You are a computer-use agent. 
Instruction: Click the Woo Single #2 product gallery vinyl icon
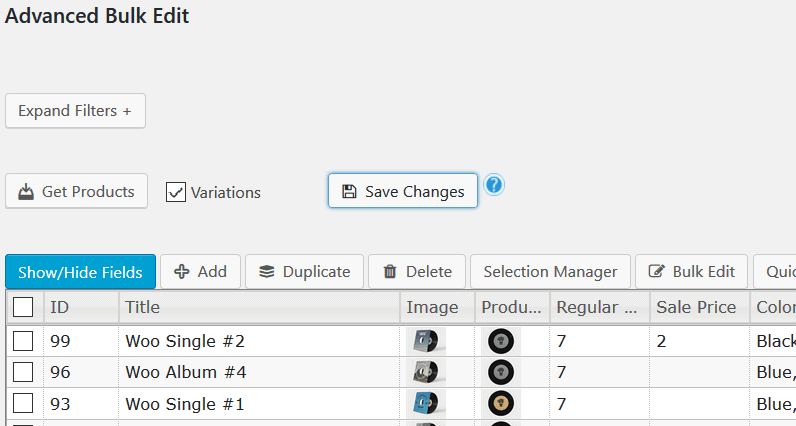tap(501, 341)
